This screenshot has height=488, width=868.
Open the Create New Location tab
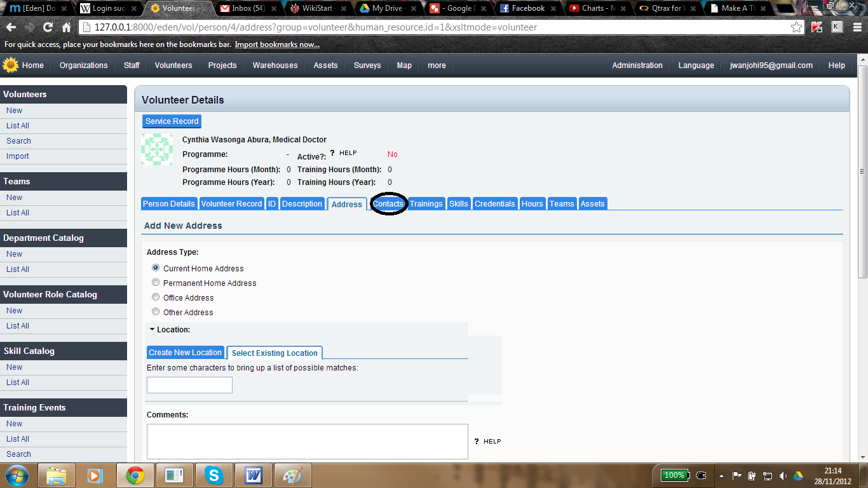pos(185,353)
